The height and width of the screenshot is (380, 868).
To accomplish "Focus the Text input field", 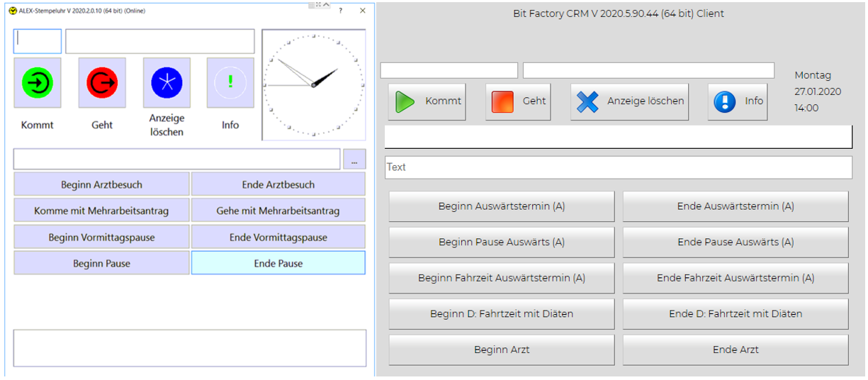I will (618, 167).
